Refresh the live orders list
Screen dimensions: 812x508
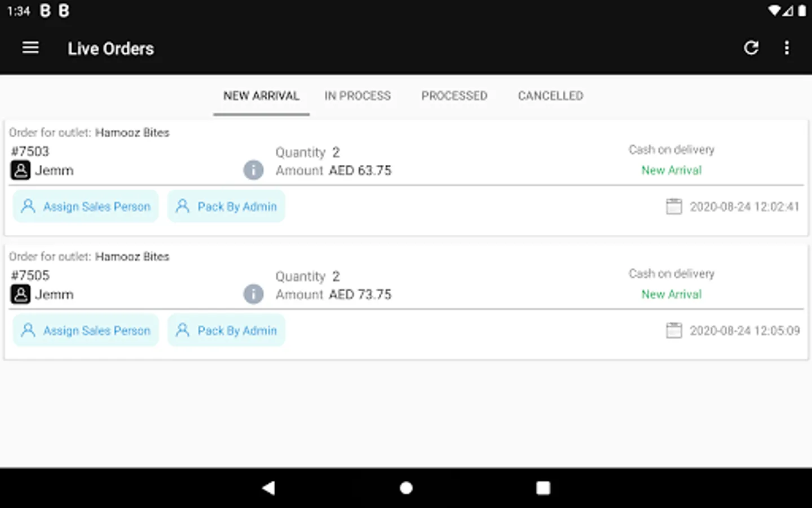[751, 48]
